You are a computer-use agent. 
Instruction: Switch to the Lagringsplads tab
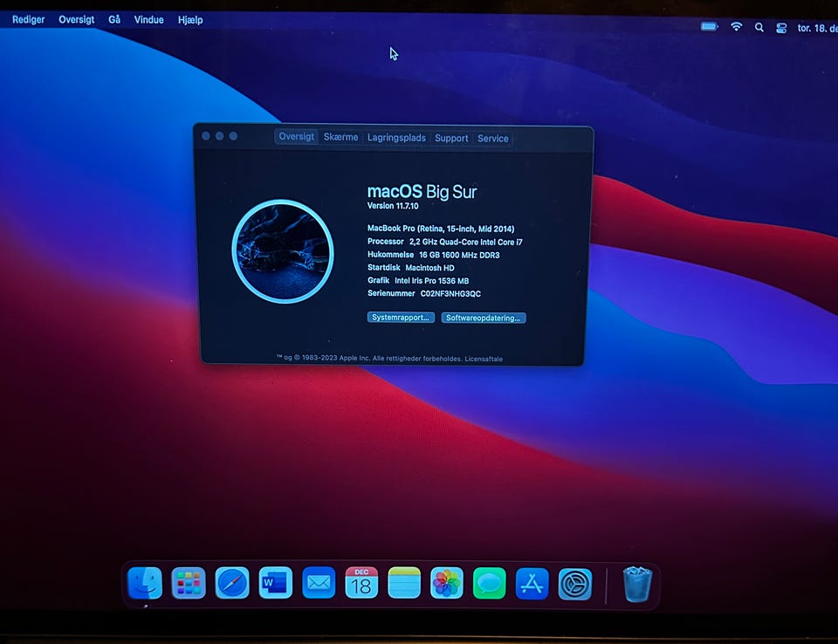pos(396,137)
